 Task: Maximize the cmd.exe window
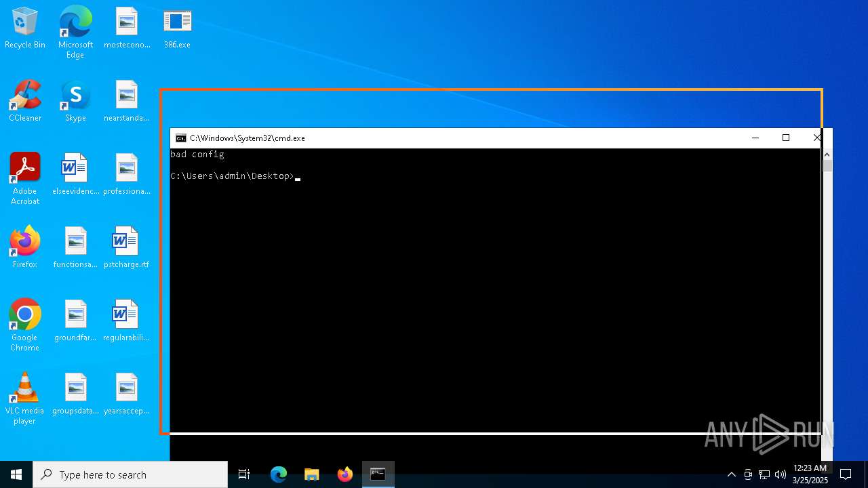tap(786, 138)
